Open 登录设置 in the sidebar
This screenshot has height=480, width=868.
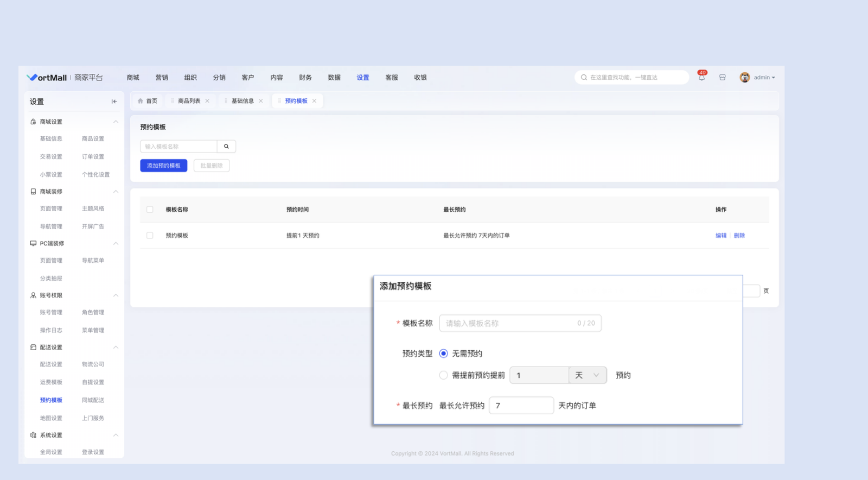93,452
